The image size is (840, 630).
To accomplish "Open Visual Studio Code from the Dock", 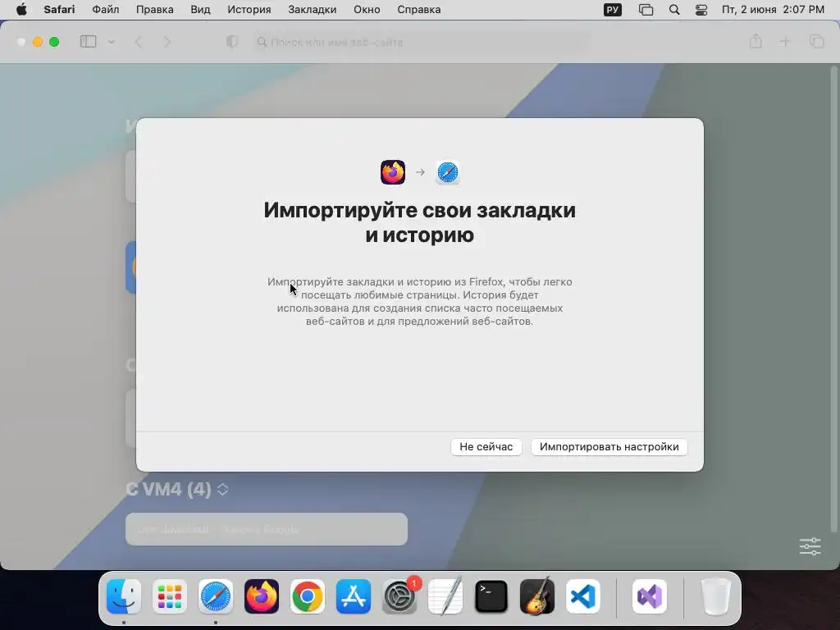I will point(583,596).
